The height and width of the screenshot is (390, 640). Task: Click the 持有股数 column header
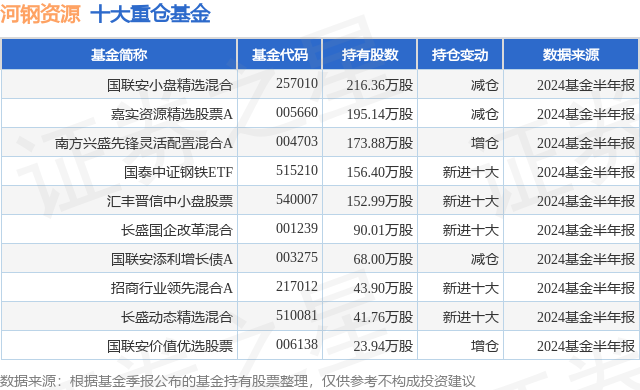pyautogui.click(x=370, y=55)
